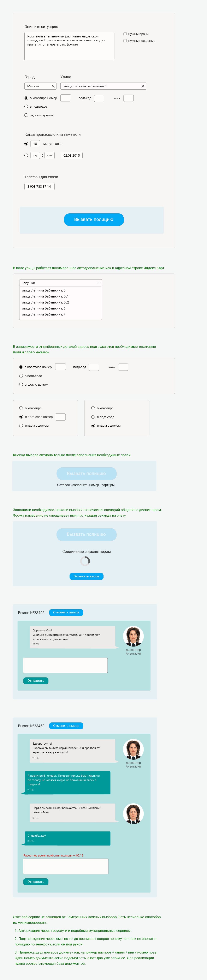The image size is (207, 980).
Task: Send message in the first dispatcher chat
Action: pyautogui.click(x=36, y=681)
